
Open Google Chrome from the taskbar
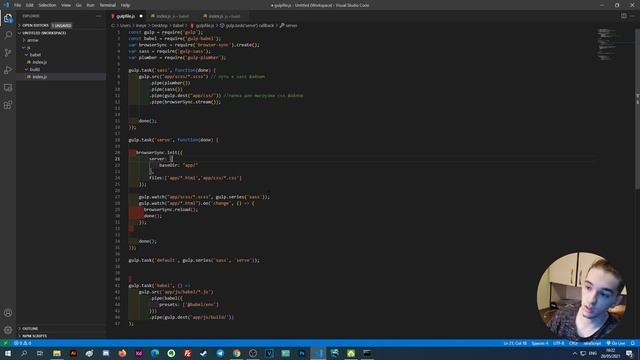click(237, 353)
